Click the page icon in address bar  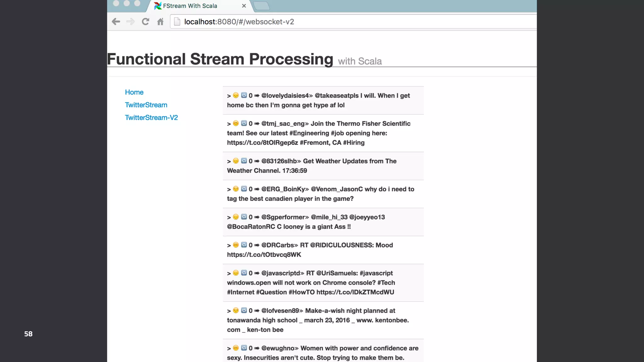177,22
